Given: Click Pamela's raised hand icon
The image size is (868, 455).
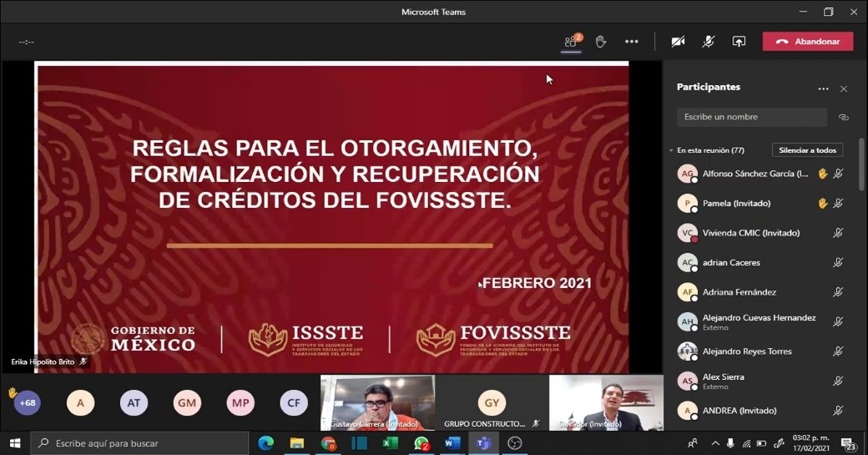Looking at the screenshot, I should [x=823, y=203].
